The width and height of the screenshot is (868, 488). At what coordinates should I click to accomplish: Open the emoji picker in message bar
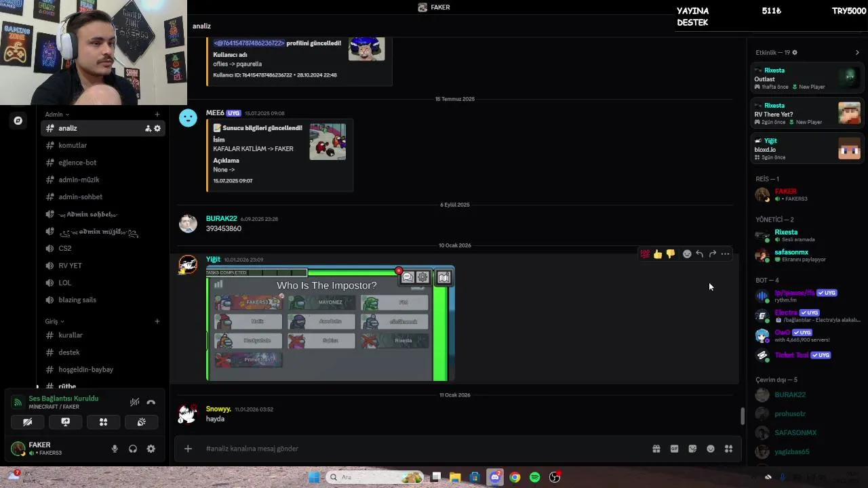tap(711, 449)
